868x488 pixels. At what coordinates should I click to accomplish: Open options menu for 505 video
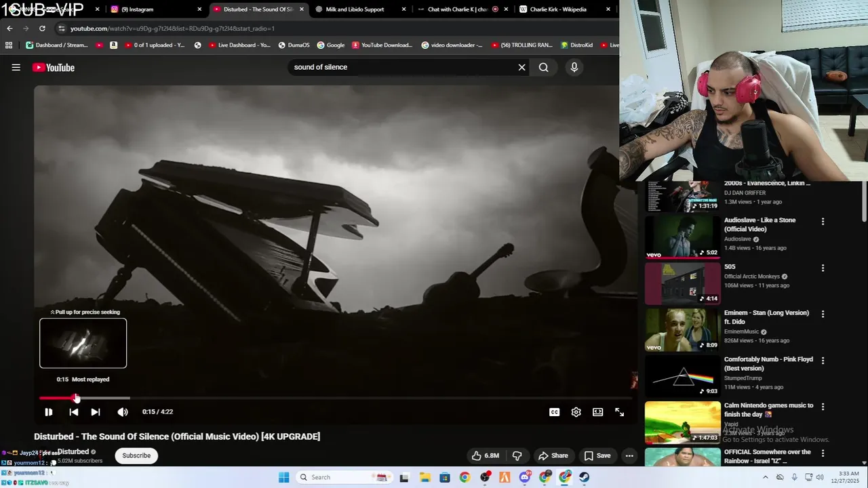click(823, 268)
